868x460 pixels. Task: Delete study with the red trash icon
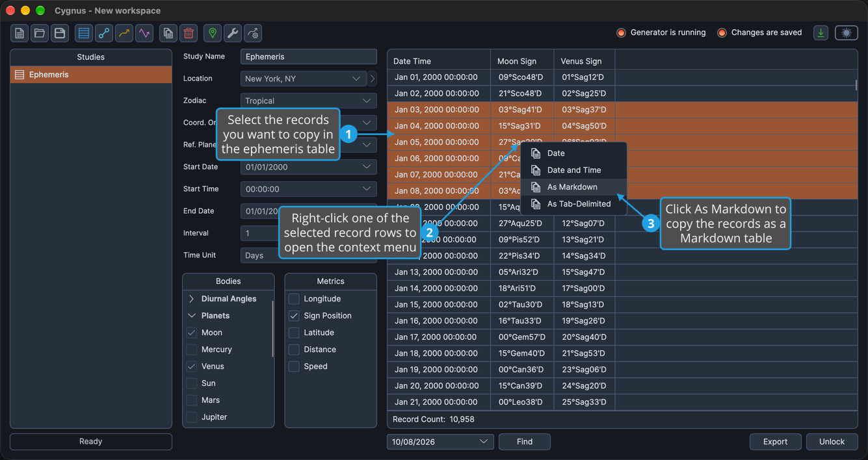coord(189,33)
